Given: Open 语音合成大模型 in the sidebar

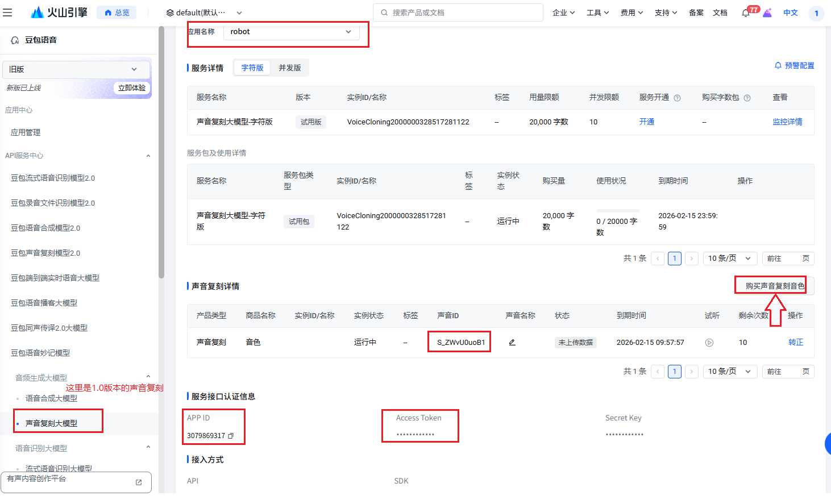Looking at the screenshot, I should click(51, 398).
